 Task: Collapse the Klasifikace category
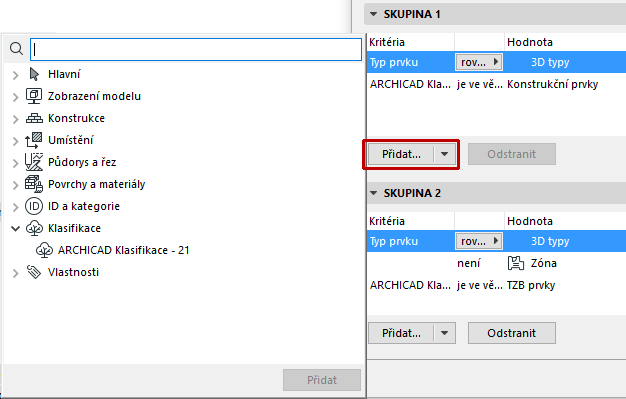[x=16, y=228]
